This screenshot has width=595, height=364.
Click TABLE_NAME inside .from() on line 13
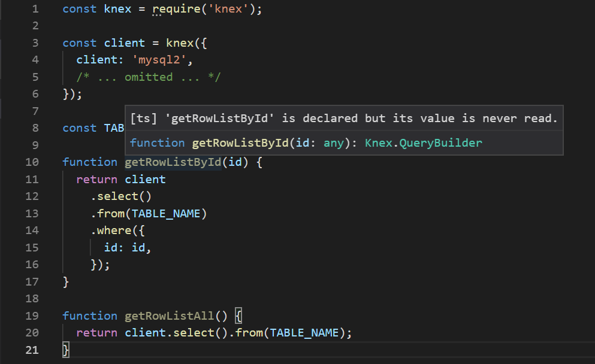166,214
